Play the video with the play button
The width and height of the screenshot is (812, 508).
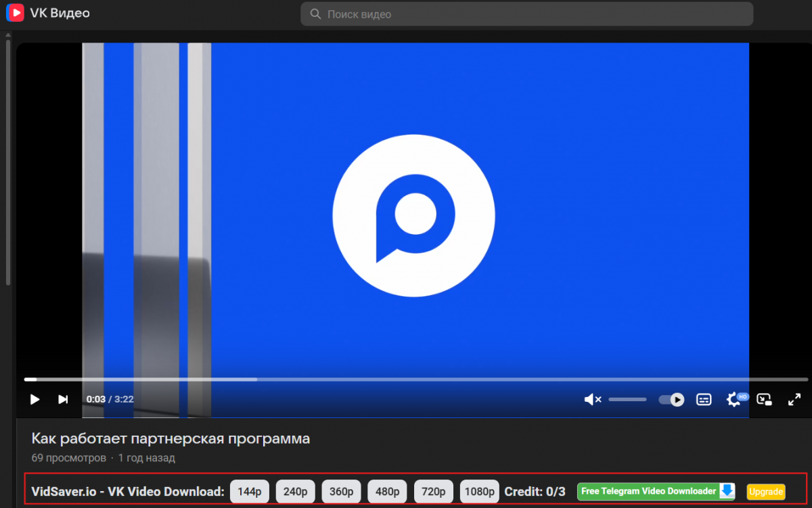coord(35,400)
